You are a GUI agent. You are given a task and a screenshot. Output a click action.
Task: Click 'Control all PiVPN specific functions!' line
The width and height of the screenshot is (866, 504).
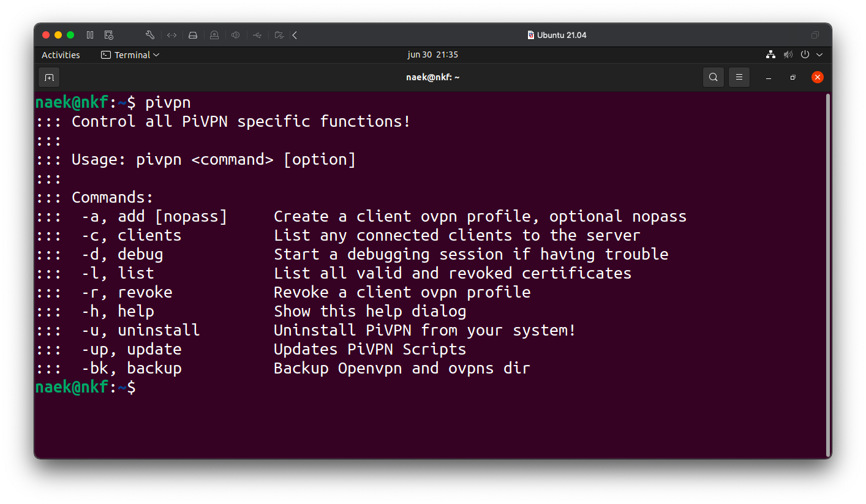point(241,122)
